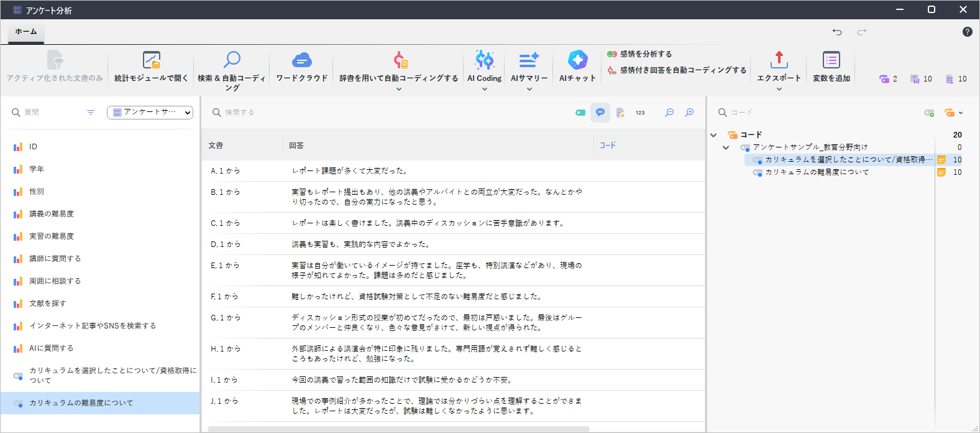980x433 pixels.
Task: Expand the エクスポート export dropdown
Action: [779, 89]
